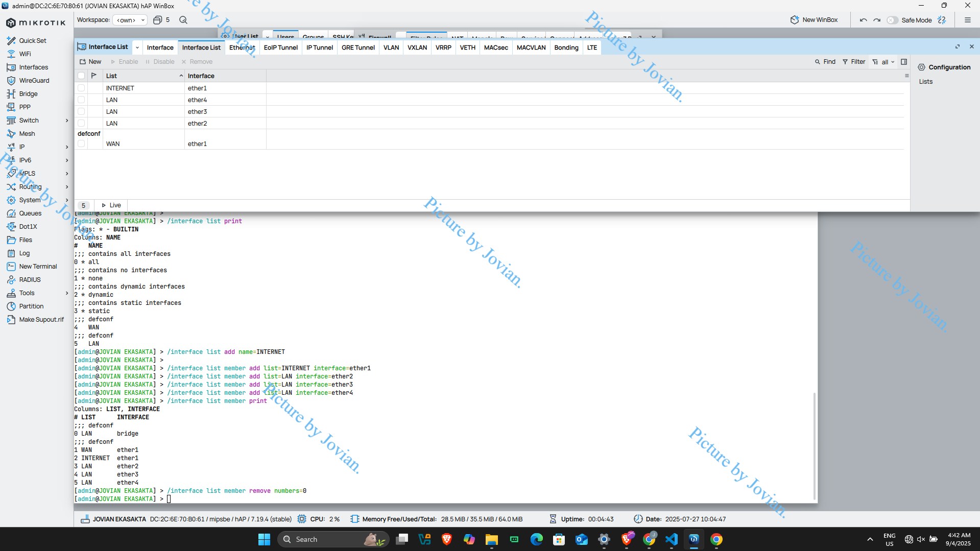
Task: Open the Workspace dropdown
Action: 131,20
